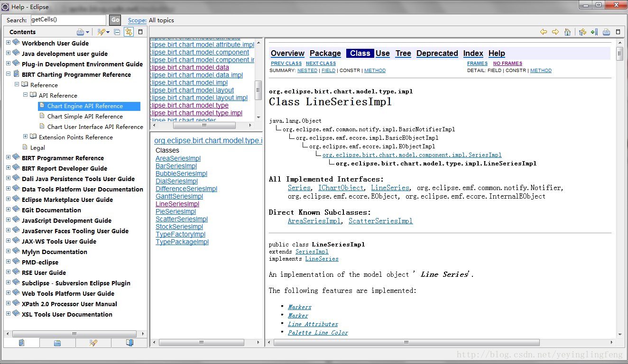
Task: Open the Overview navigation tab
Action: pos(287,53)
